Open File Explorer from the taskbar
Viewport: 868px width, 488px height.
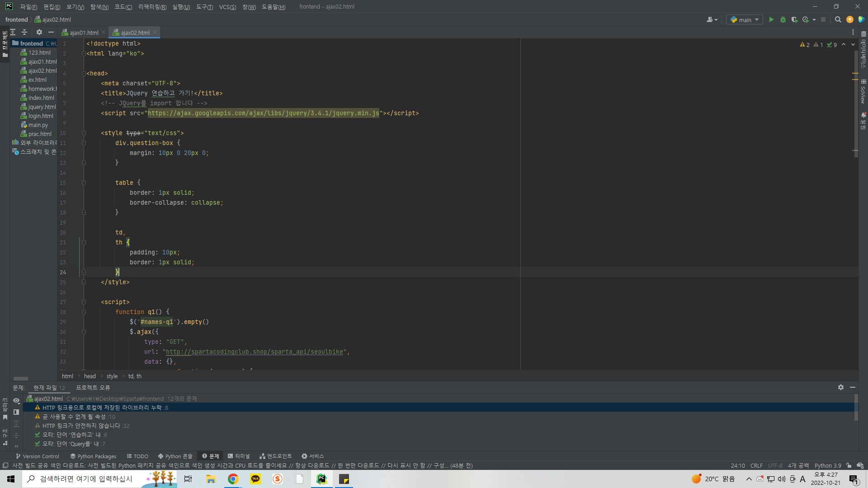211,479
